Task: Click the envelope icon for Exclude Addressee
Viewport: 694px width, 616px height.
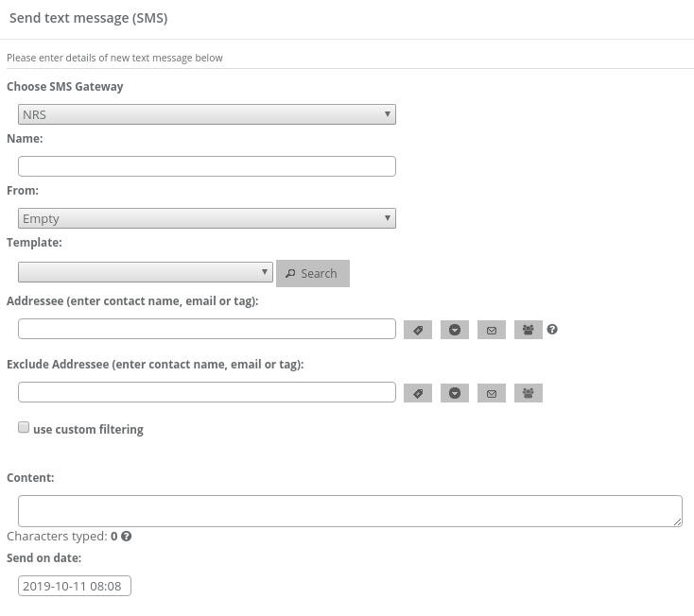Action: click(x=492, y=393)
